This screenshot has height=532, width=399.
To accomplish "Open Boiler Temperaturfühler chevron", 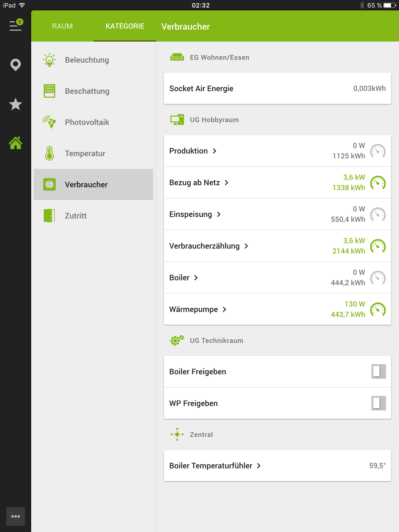I will pos(259,466).
